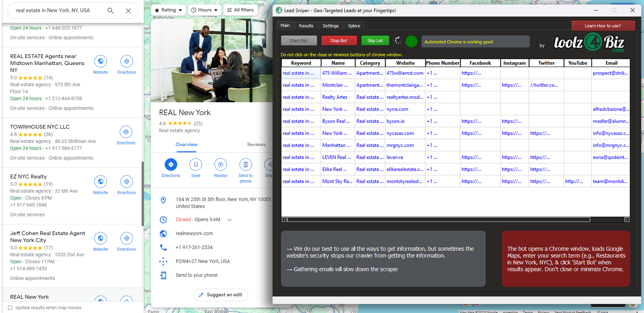Select the Reviews tab for REAL New York
This screenshot has height=313, width=644.
pyautogui.click(x=257, y=145)
